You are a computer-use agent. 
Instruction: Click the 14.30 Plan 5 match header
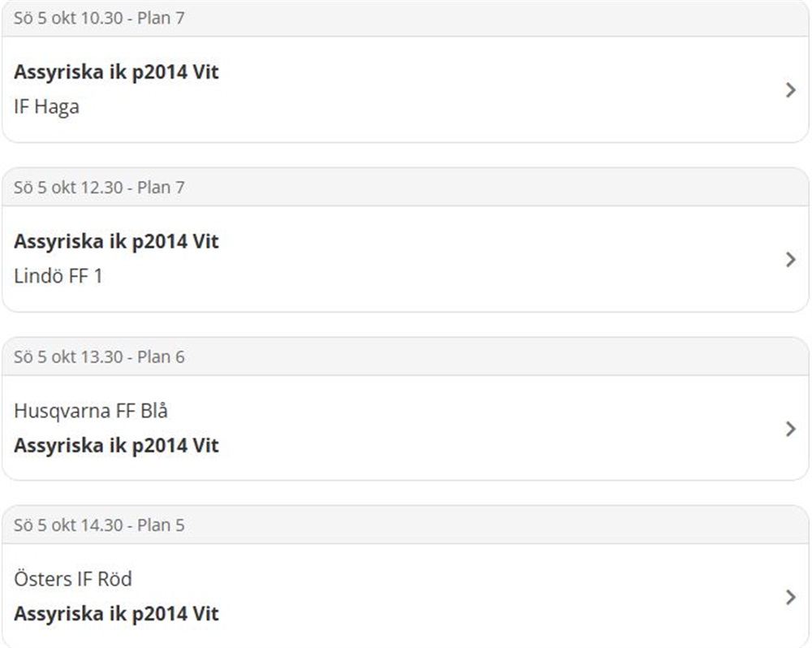99,525
